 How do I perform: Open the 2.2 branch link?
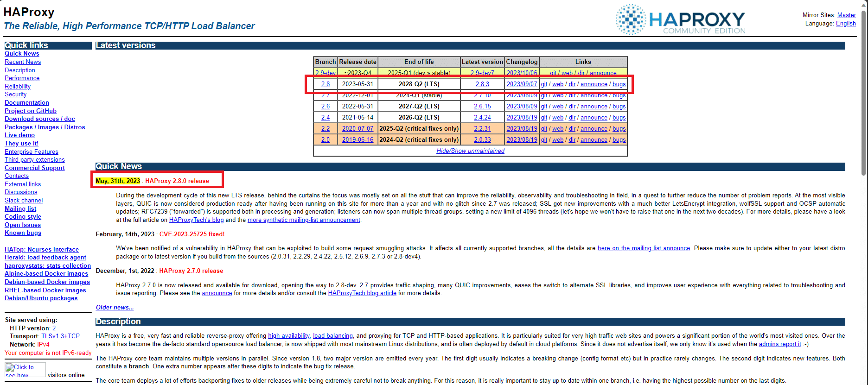[325, 128]
